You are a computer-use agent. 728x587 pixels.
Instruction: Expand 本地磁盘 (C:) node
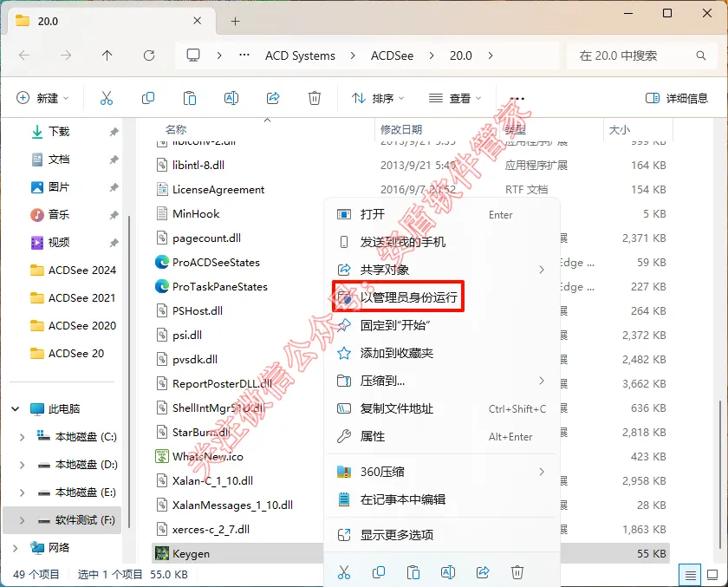point(22,437)
